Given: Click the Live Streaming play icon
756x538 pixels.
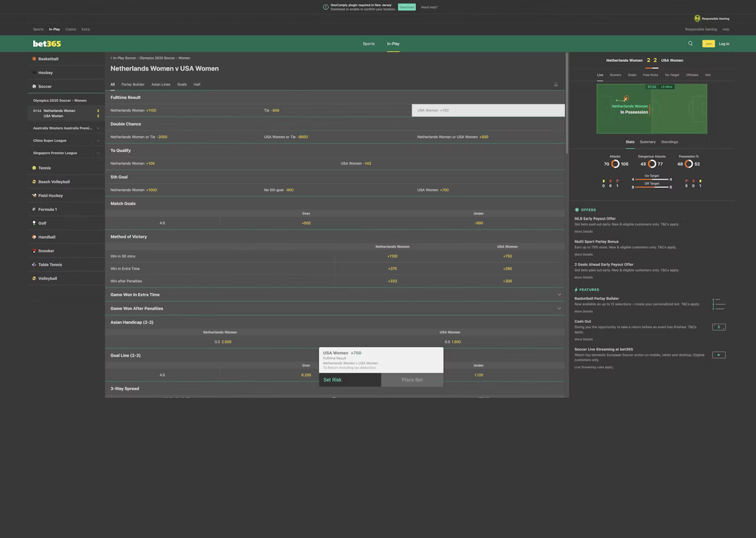Looking at the screenshot, I should click(719, 355).
